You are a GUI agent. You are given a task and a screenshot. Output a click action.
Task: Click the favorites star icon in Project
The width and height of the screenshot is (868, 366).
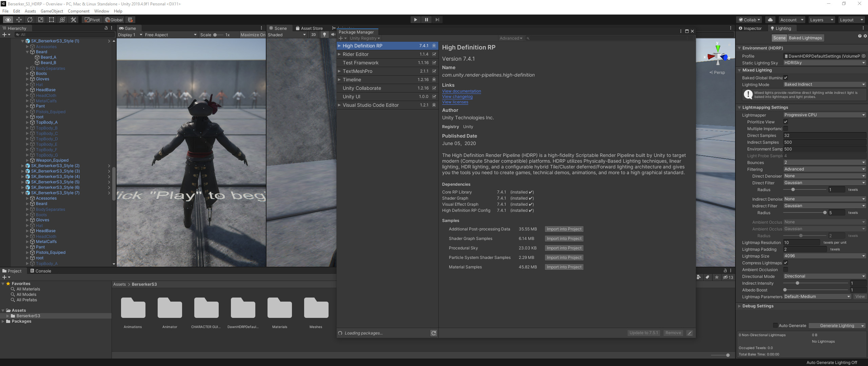(717, 277)
